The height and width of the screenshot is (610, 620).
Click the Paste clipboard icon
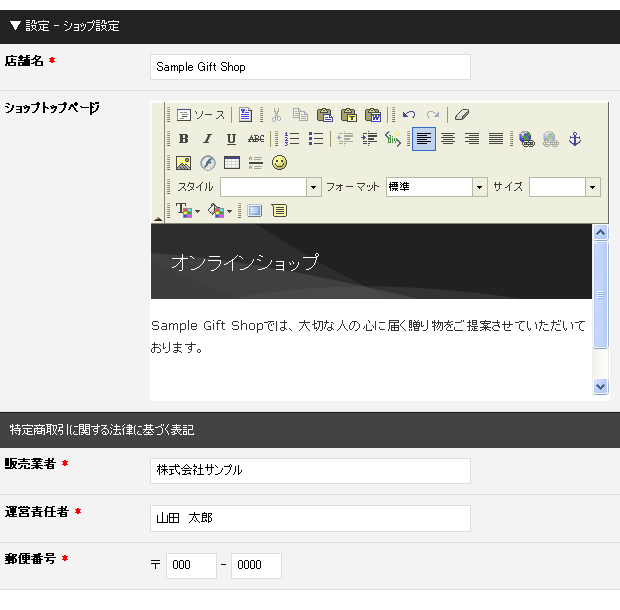(325, 115)
